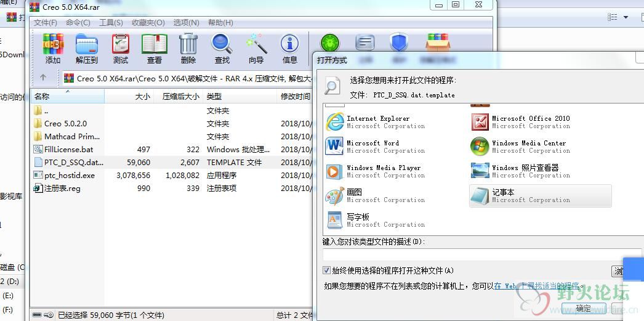
Task: Sort by 大小 column header
Action: click(129, 97)
